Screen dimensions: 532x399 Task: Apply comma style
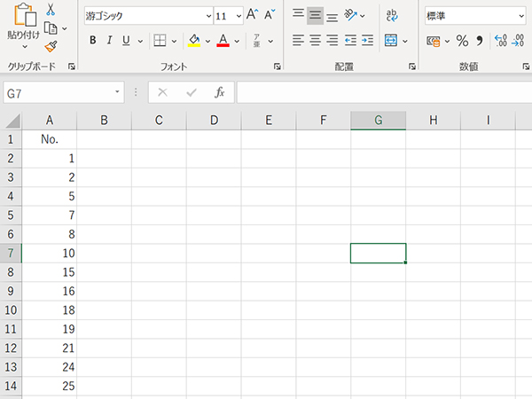[480, 41]
